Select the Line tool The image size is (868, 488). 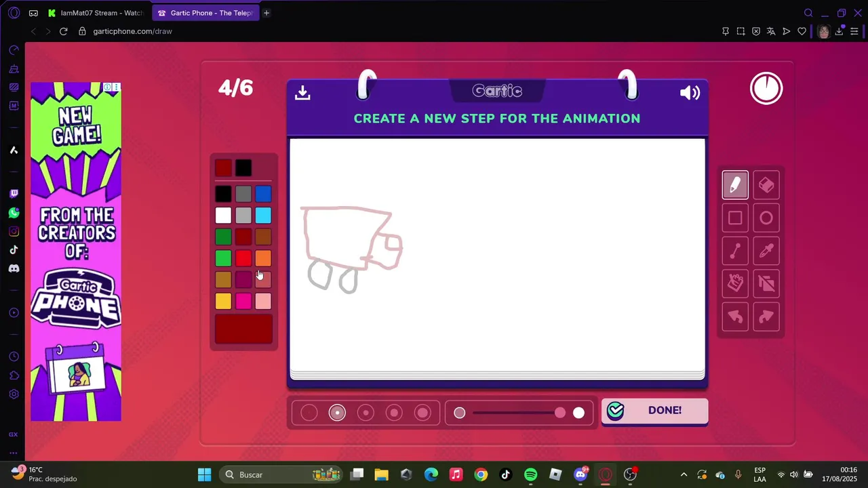pos(735,251)
